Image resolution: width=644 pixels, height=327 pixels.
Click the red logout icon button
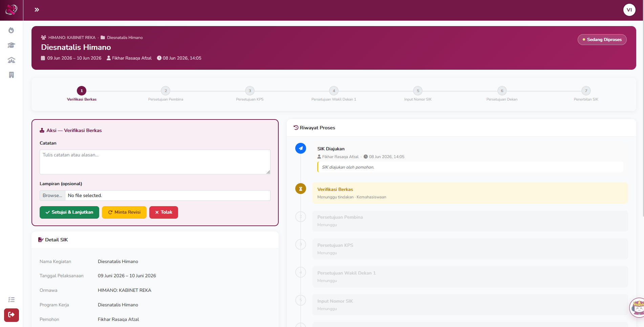(12, 315)
